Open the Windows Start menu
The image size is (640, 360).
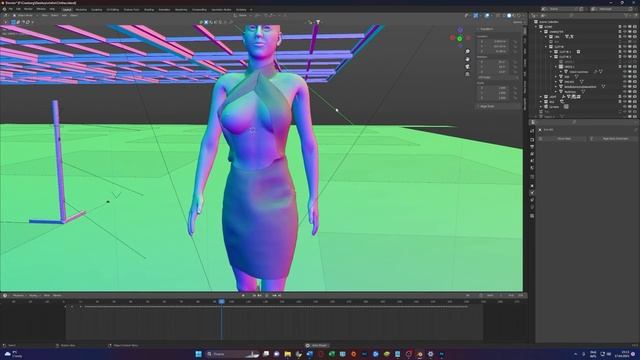[x=198, y=354]
